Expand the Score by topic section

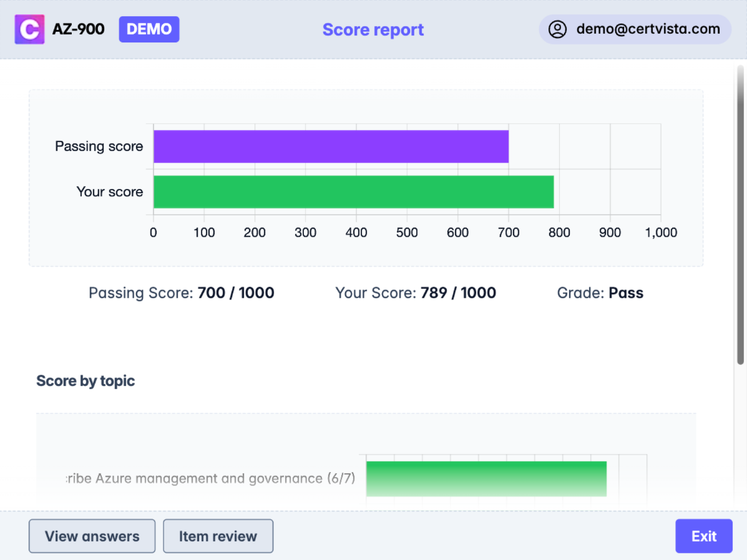click(x=85, y=380)
